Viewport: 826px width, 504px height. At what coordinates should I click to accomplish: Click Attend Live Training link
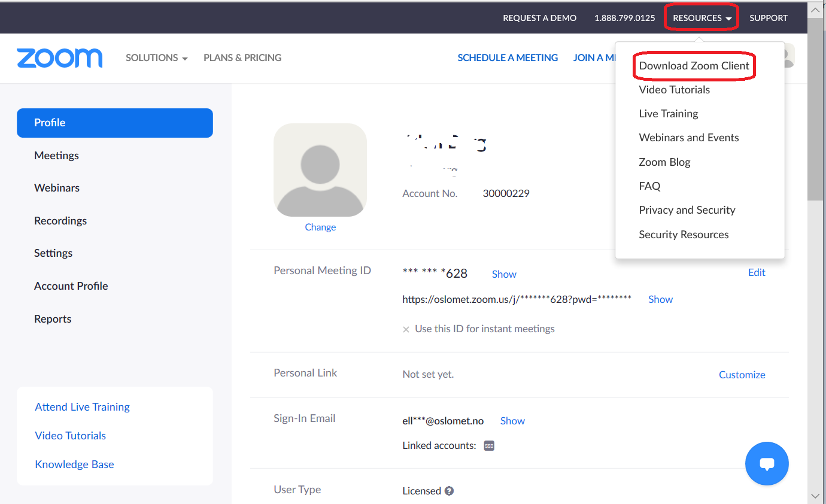(82, 407)
